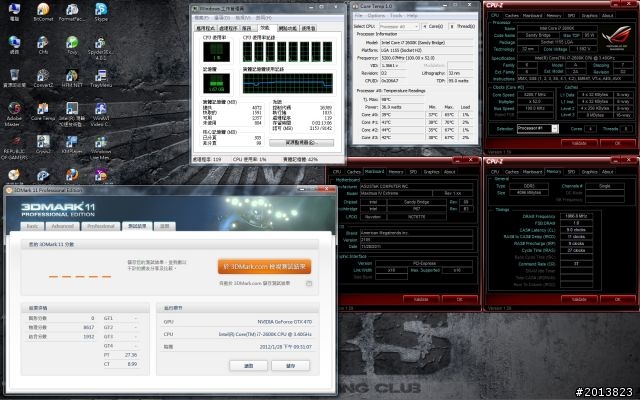Click the 3DMark 11 title bar icon
The image size is (640, 400).
(9, 190)
